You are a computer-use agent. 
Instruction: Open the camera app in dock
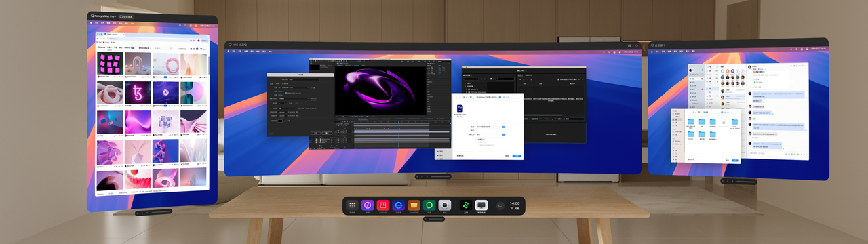[445, 205]
